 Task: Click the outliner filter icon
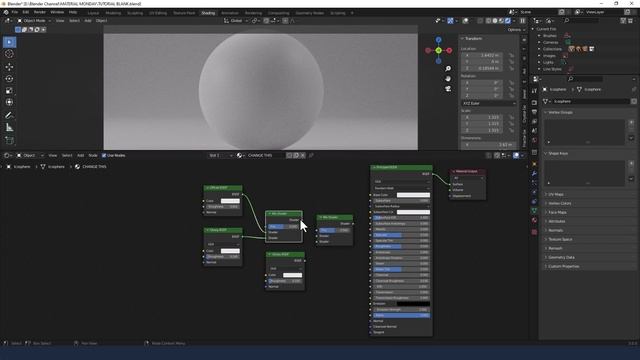tap(623, 20)
